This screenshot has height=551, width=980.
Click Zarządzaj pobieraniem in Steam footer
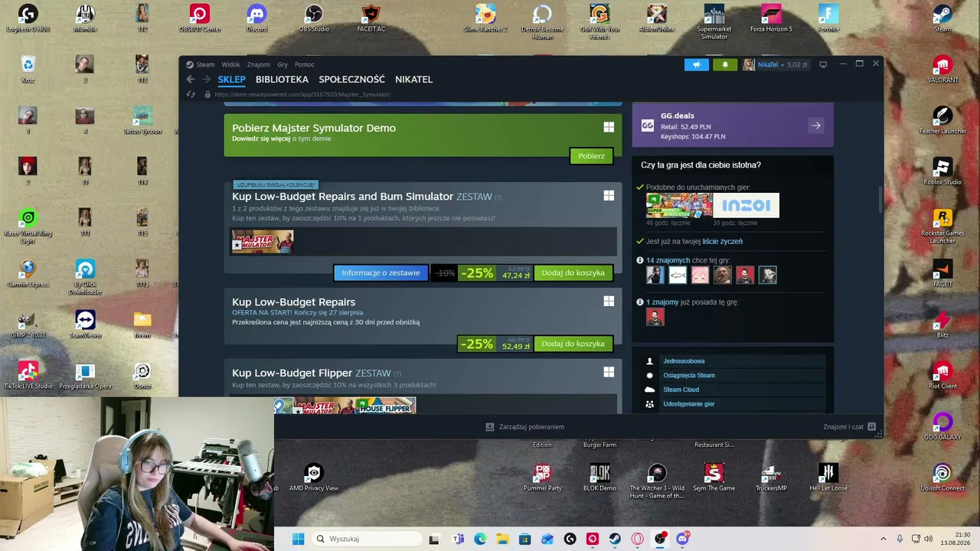coord(525,427)
